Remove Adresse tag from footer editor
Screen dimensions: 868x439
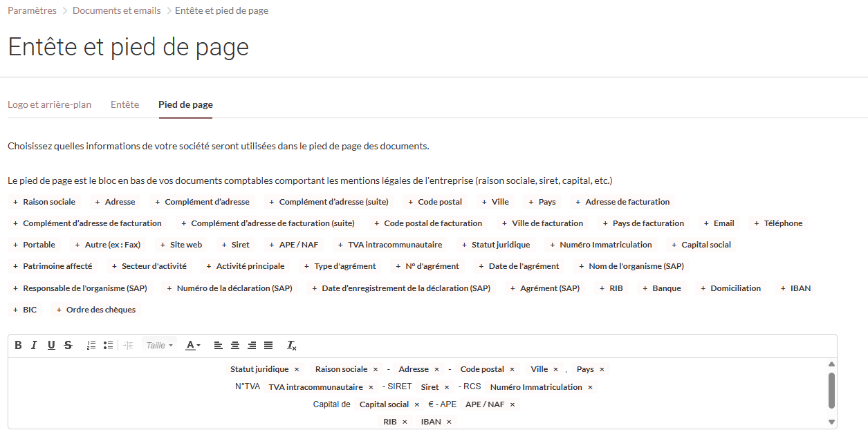[x=436, y=369]
